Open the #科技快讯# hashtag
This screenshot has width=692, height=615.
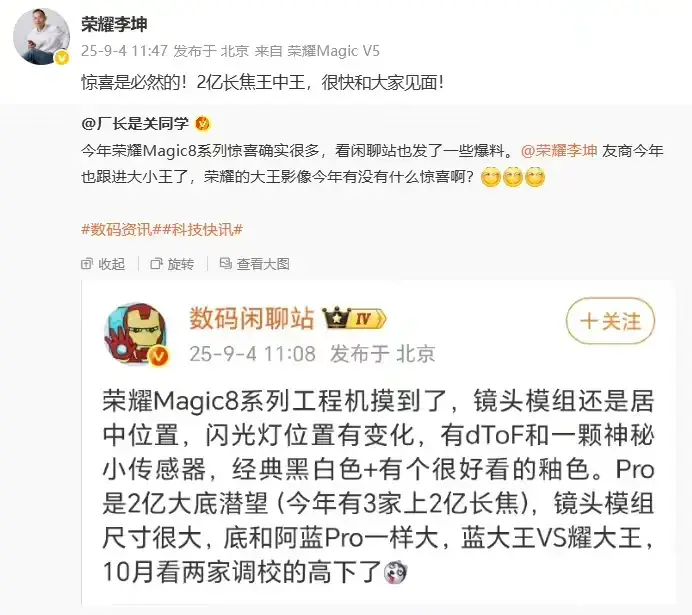203,229
